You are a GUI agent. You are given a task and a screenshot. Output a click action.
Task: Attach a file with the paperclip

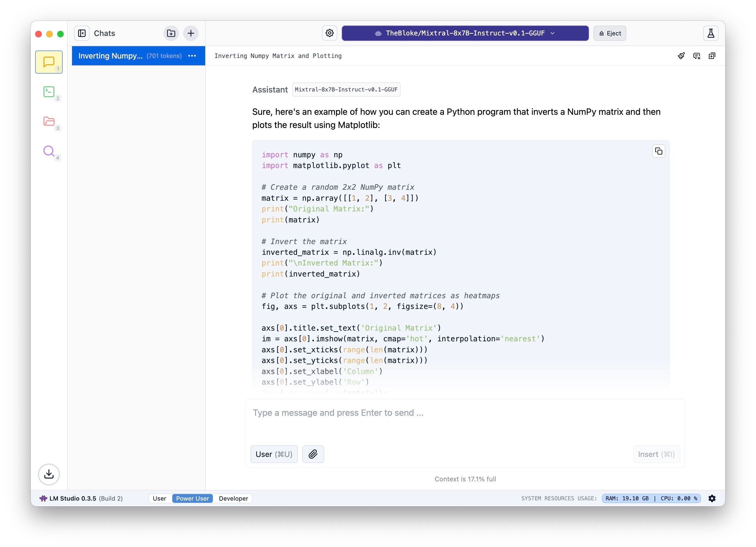tap(313, 454)
